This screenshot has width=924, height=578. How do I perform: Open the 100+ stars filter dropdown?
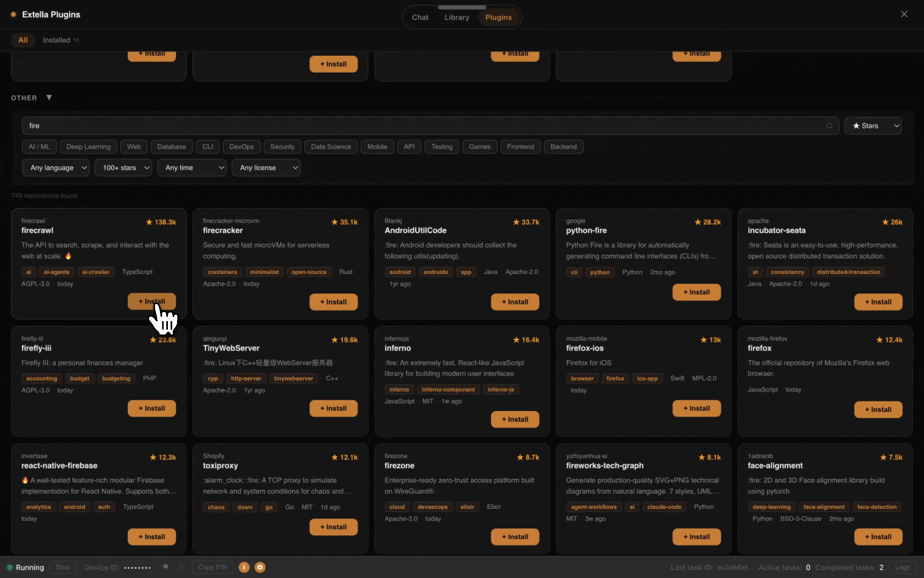coord(124,168)
